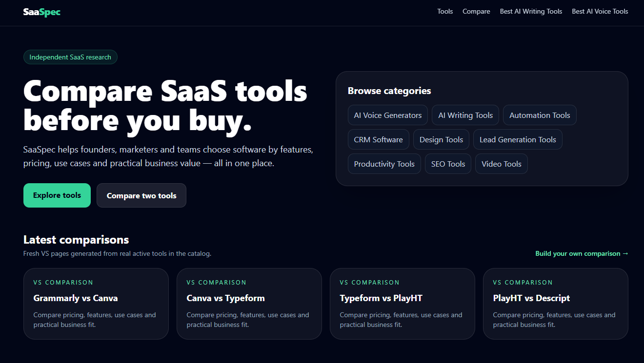644x363 pixels.
Task: Open the PlayHT vs Descript comparison card
Action: point(556,304)
